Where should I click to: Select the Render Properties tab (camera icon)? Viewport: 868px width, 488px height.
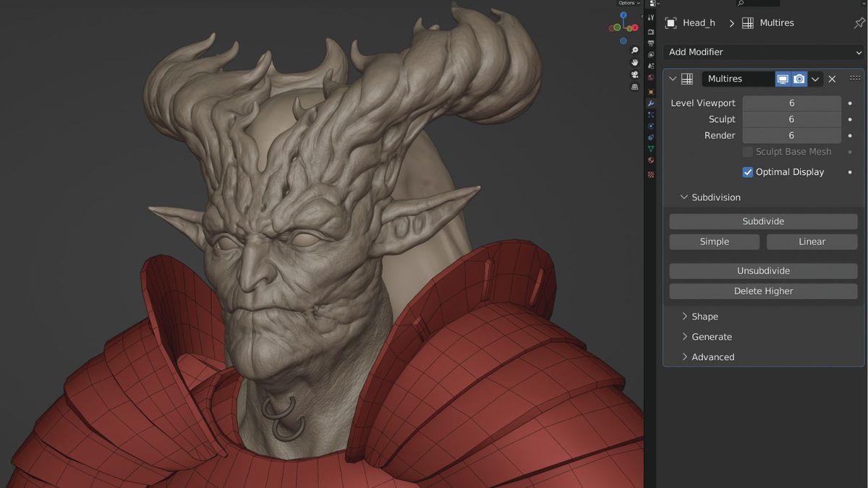(650, 31)
